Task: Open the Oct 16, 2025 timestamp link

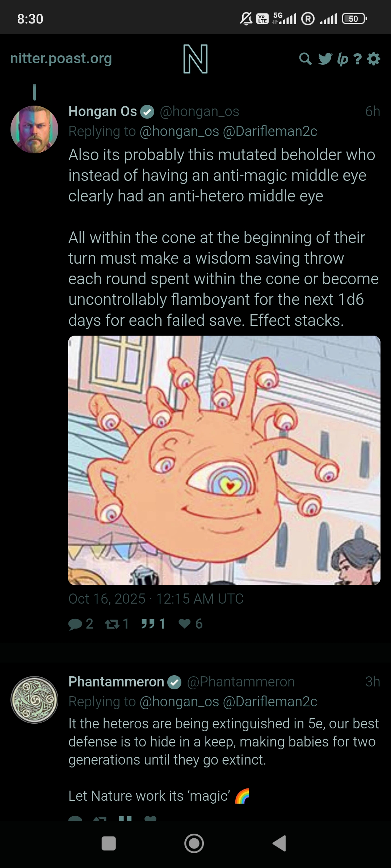Action: coord(156,599)
